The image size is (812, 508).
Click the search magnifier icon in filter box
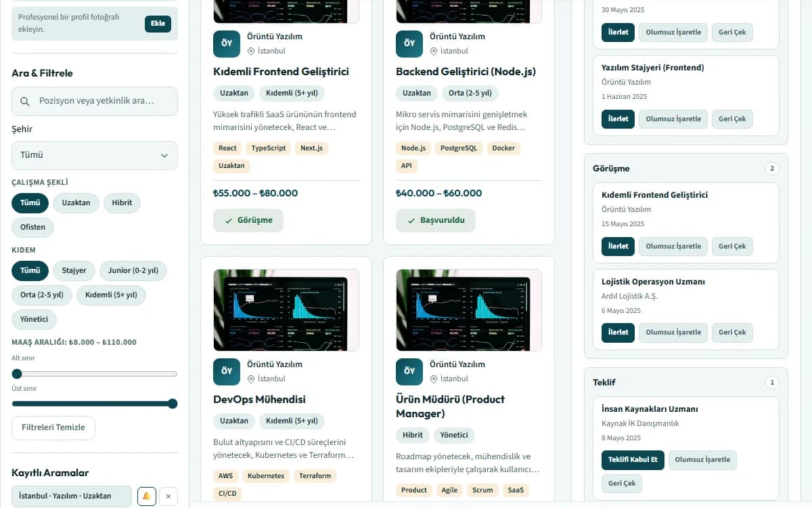[25, 101]
